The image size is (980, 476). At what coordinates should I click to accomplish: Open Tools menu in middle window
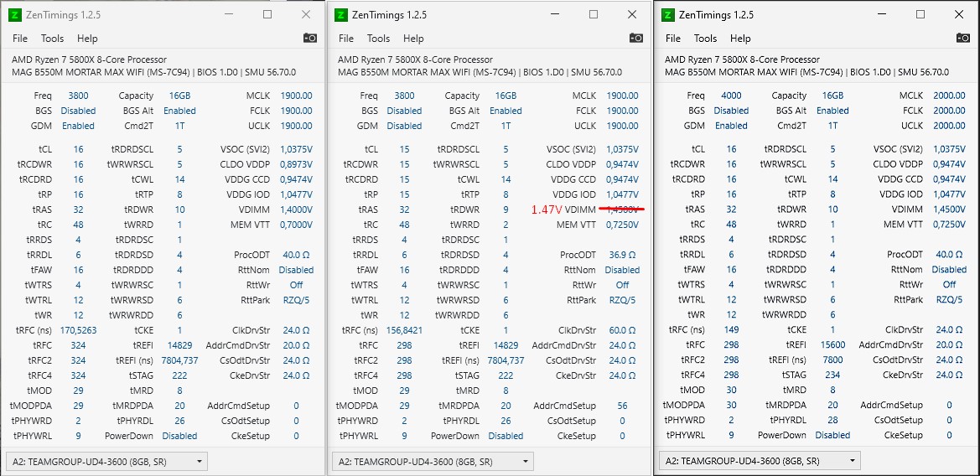point(378,38)
